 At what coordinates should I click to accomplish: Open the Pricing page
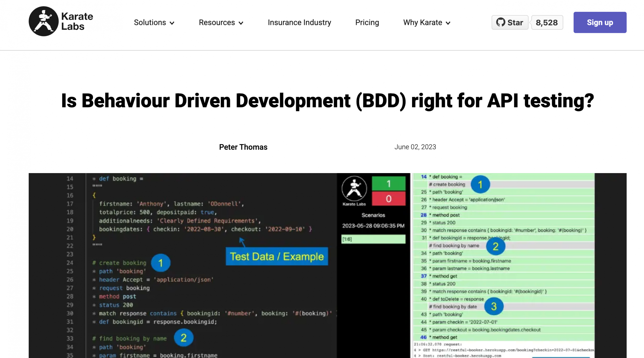tap(367, 22)
